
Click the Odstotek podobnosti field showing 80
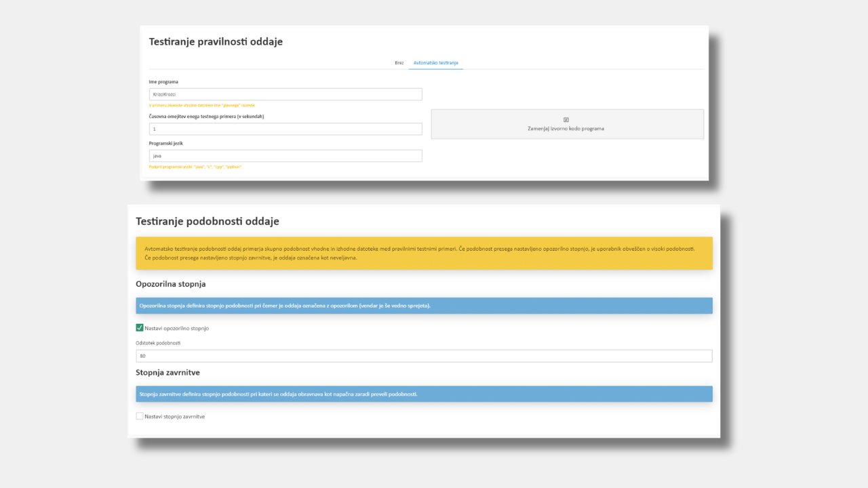(x=424, y=356)
